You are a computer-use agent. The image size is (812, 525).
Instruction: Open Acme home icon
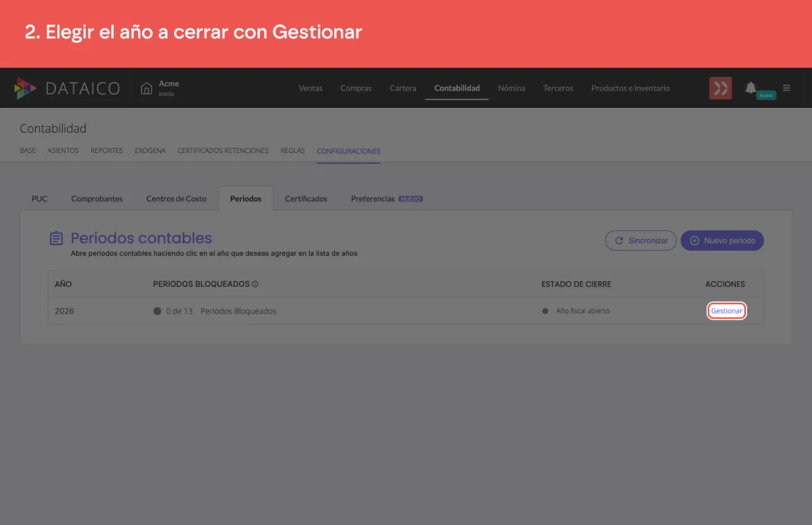tap(147, 88)
